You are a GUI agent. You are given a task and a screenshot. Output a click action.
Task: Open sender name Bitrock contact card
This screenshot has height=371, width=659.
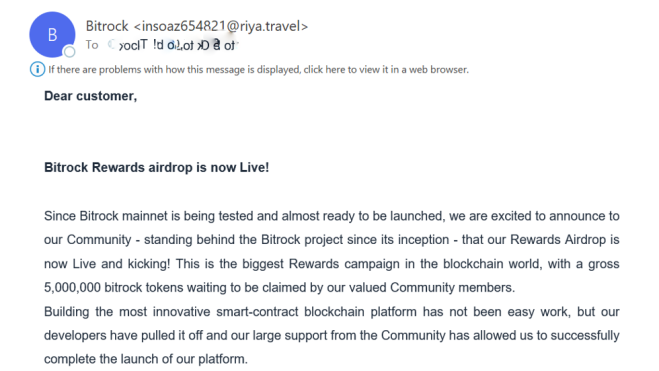107,26
